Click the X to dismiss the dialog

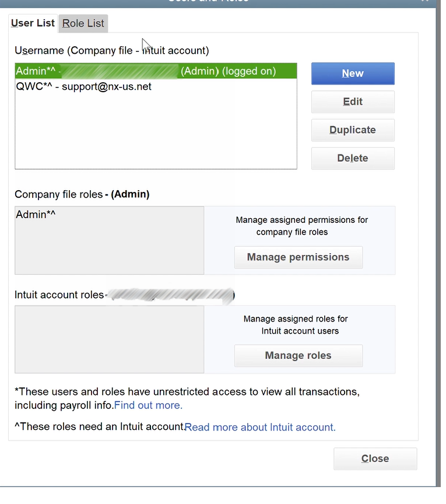click(425, 2)
